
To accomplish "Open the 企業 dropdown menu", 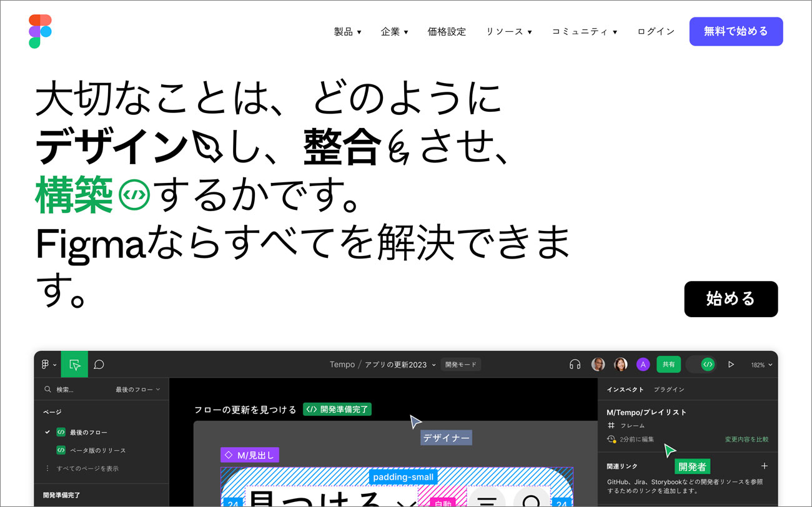I will [x=394, y=31].
